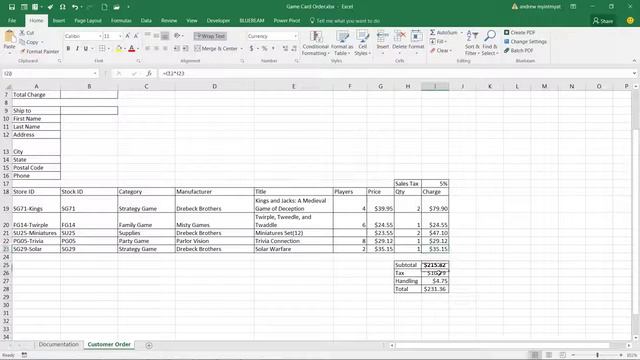This screenshot has height=360, width=640.
Task: Click the new sheet plus icon
Action: point(149,345)
